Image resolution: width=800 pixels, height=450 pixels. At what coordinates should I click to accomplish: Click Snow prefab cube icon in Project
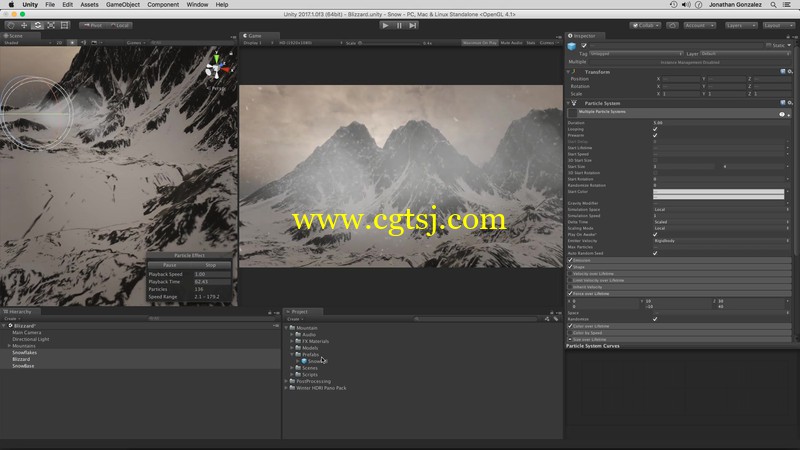[x=304, y=361]
